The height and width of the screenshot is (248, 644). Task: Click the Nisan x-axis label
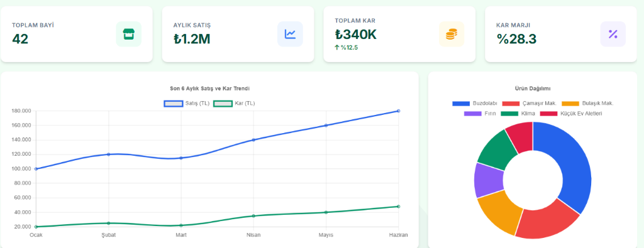click(x=253, y=235)
